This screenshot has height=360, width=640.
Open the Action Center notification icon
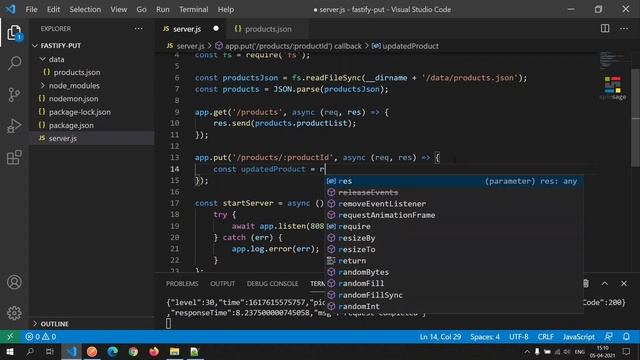[626, 351]
